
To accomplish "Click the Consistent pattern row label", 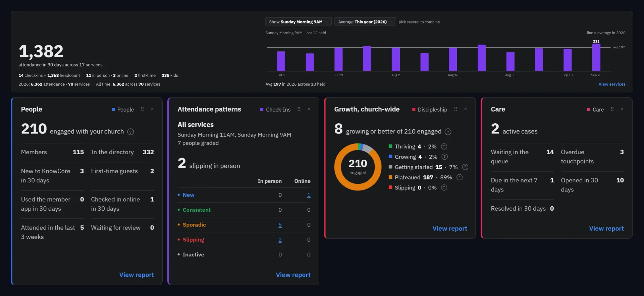I will coord(197,210).
